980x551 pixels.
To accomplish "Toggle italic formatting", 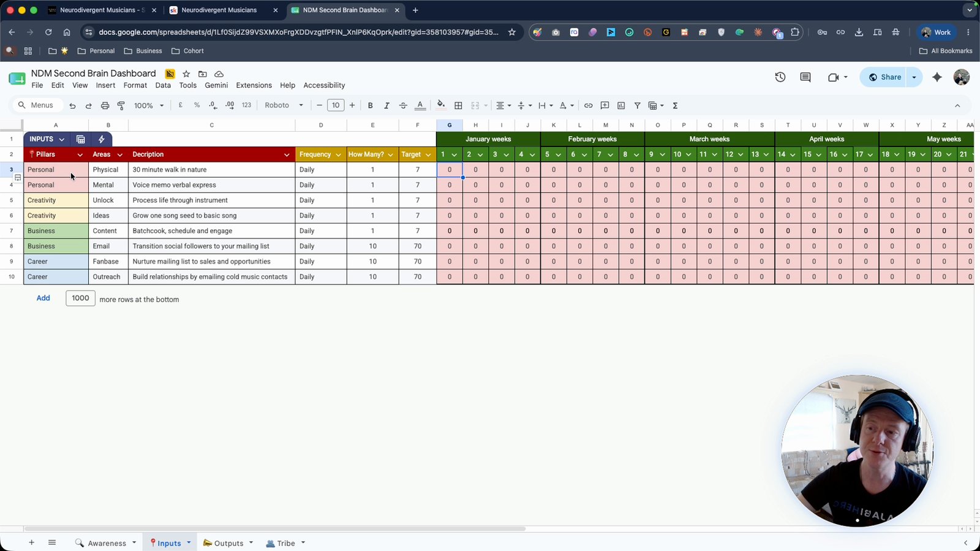I will point(386,105).
